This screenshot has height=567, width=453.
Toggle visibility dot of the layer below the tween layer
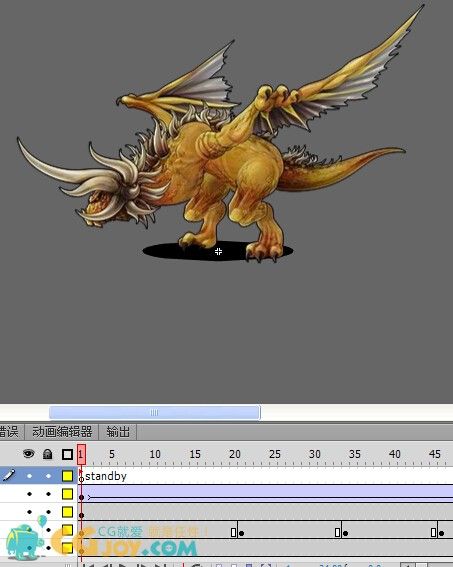(x=29, y=512)
